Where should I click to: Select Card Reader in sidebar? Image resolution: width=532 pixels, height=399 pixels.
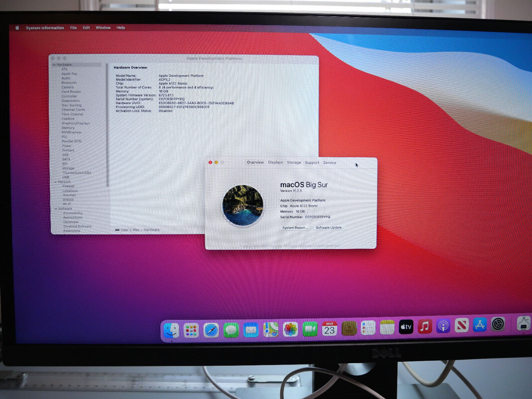[71, 92]
